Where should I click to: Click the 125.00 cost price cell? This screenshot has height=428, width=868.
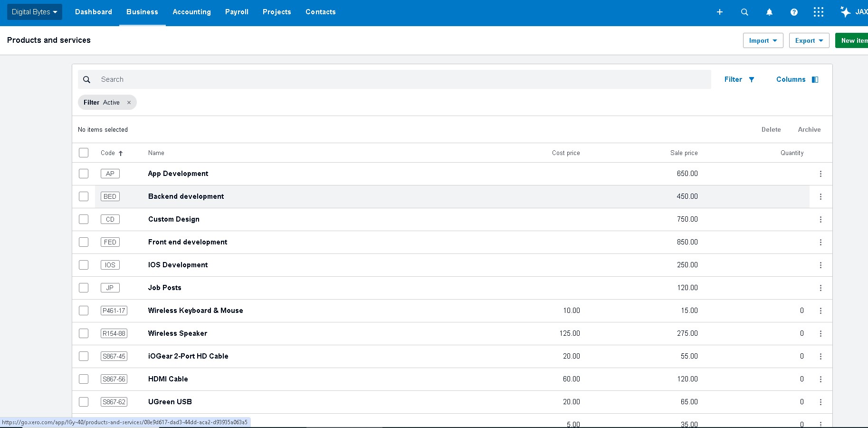click(x=570, y=333)
